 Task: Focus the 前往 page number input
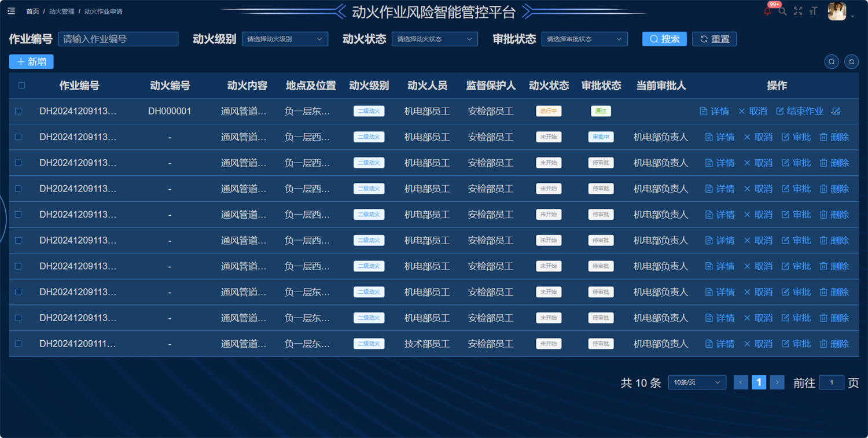tap(832, 382)
